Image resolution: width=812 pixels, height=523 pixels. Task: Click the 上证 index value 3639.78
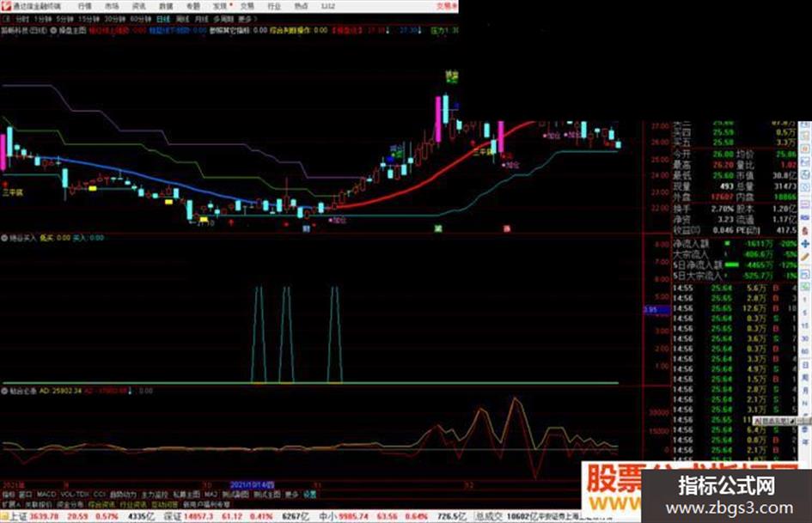[x=42, y=517]
